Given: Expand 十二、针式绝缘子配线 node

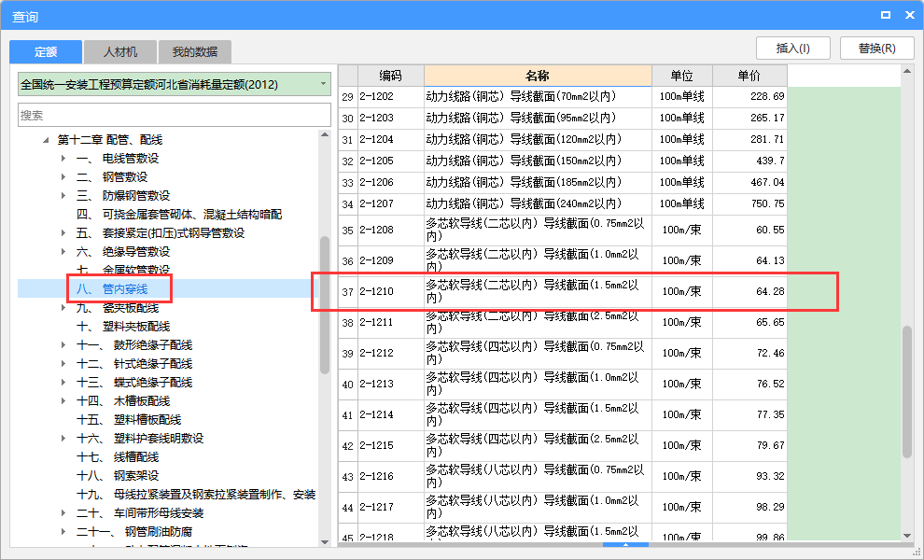Looking at the screenshot, I should 63,364.
